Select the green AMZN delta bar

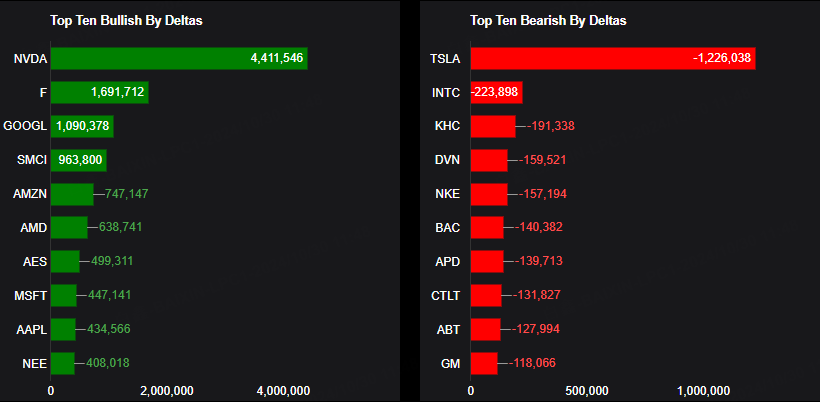coord(72,194)
